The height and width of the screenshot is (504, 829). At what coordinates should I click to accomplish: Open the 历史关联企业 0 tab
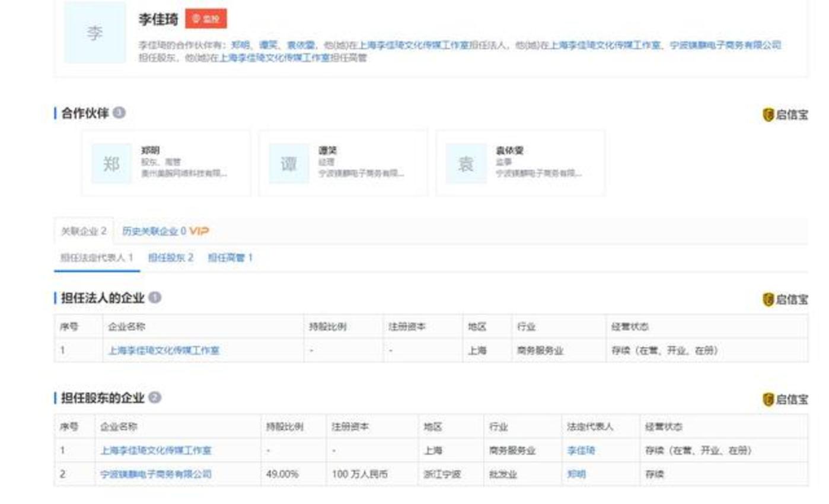click(x=154, y=231)
